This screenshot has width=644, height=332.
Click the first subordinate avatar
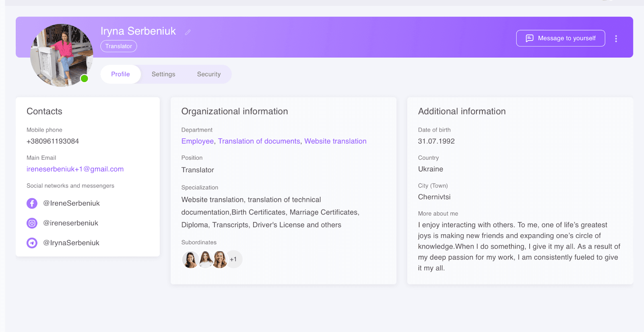pos(190,260)
